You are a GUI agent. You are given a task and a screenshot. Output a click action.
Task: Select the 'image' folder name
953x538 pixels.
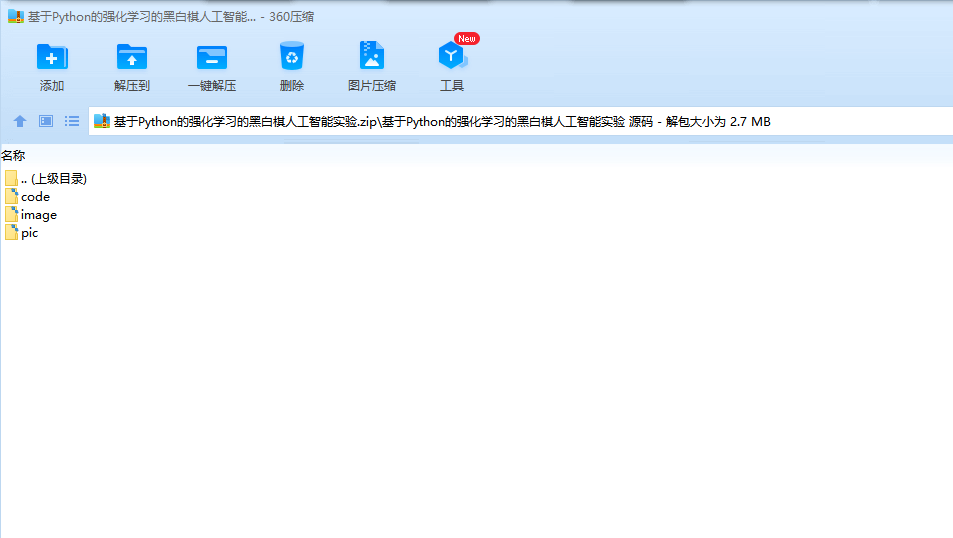tap(39, 215)
